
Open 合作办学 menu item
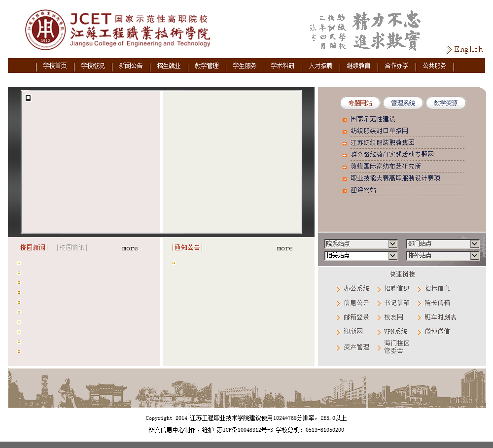click(396, 66)
